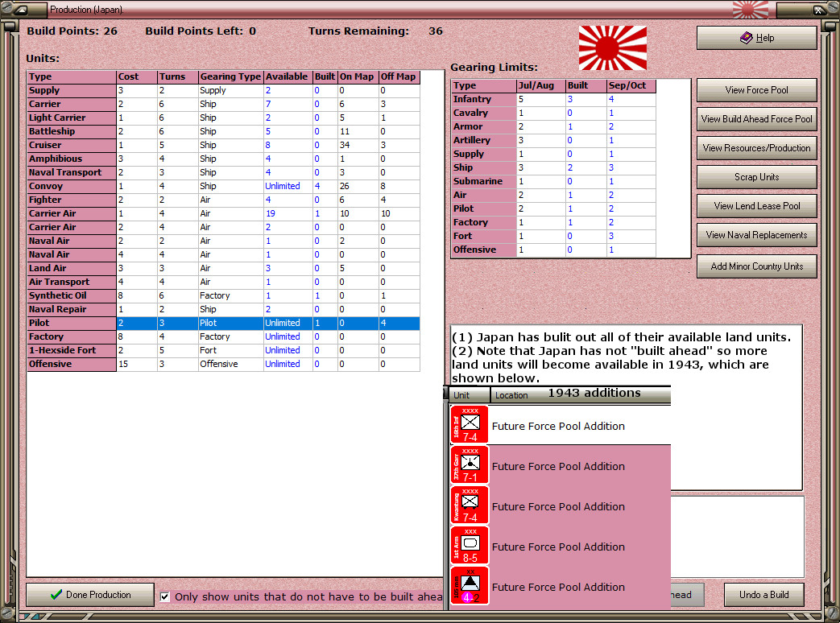840x623 pixels.
Task: Select the Carrier unit row
Action: coord(223,104)
